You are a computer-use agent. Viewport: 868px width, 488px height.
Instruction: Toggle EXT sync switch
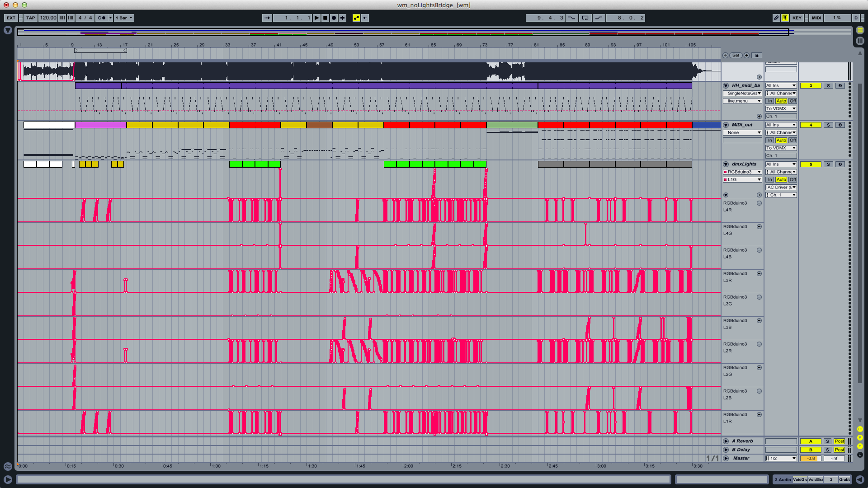pyautogui.click(x=11, y=18)
